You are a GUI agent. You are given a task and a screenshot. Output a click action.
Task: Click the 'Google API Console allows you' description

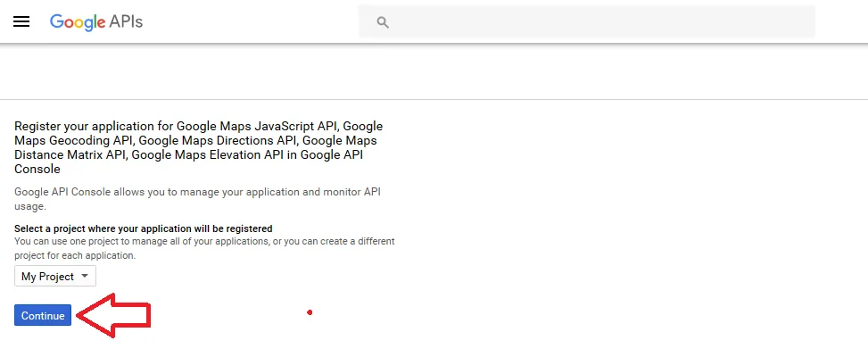click(198, 199)
